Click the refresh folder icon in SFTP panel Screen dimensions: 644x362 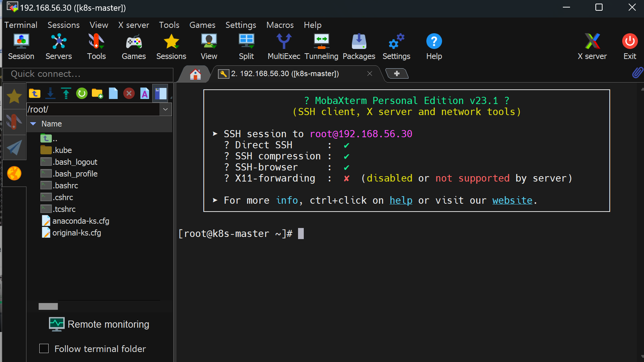coord(82,94)
